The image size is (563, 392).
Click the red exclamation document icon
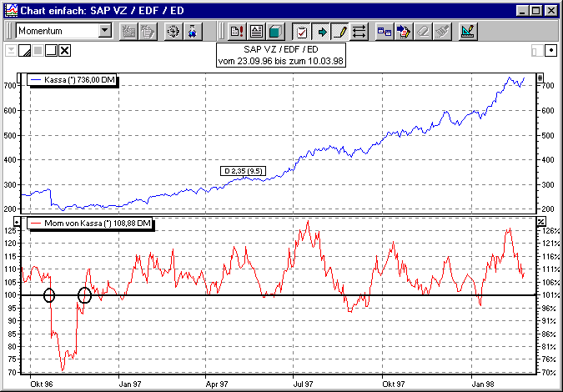point(237,32)
